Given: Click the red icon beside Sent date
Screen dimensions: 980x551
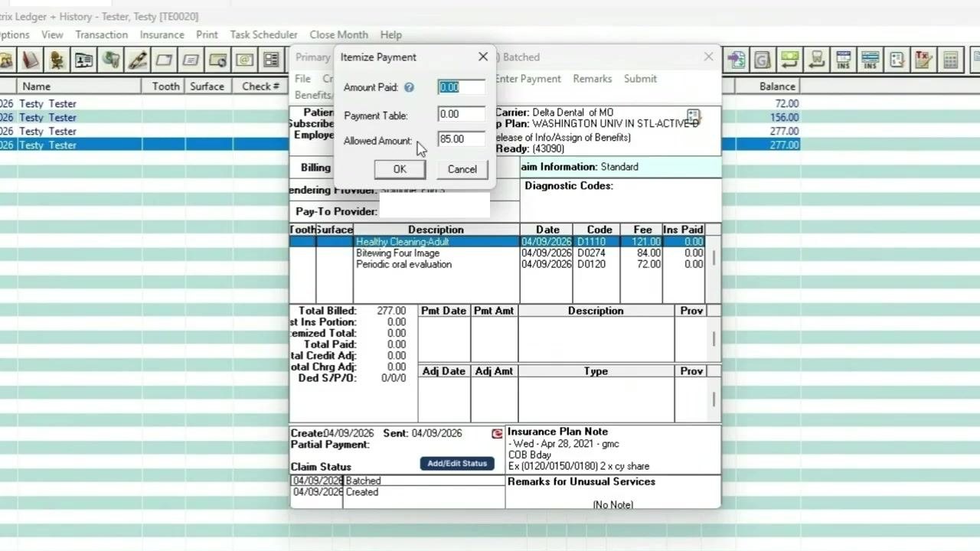Looking at the screenshot, I should coord(498,434).
